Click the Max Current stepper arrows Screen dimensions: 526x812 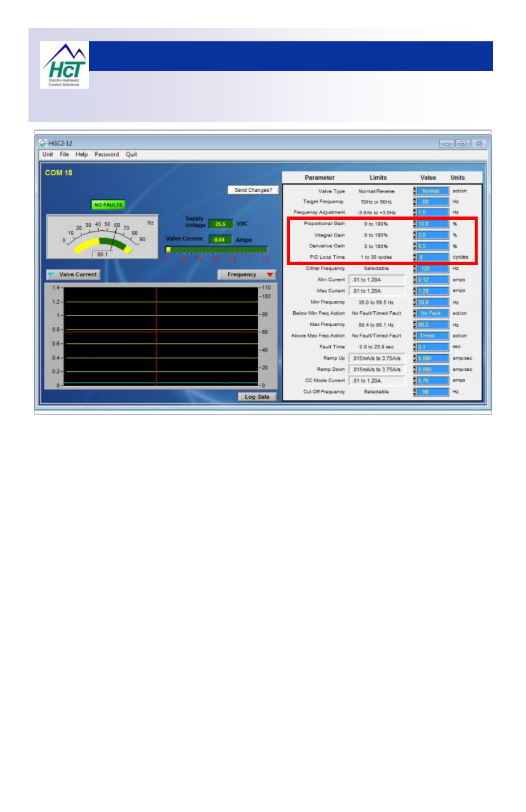[x=415, y=291]
